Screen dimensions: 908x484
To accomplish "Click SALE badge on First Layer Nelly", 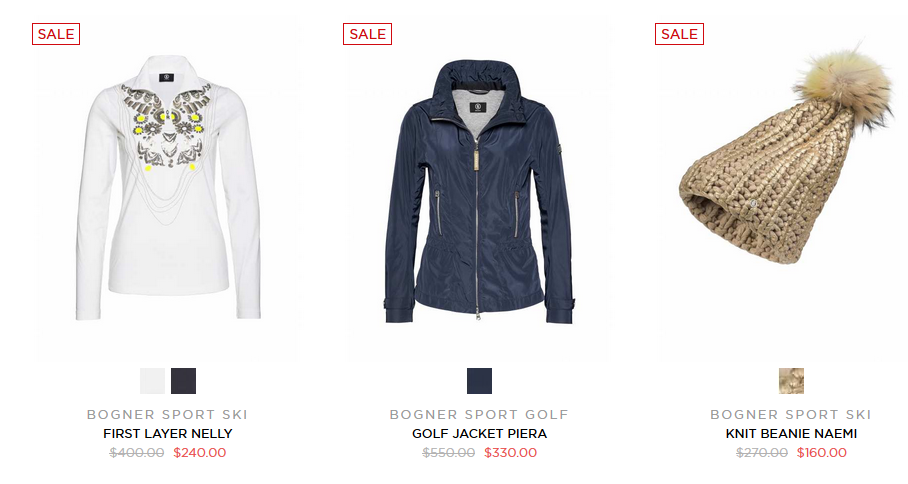I will coord(56,34).
